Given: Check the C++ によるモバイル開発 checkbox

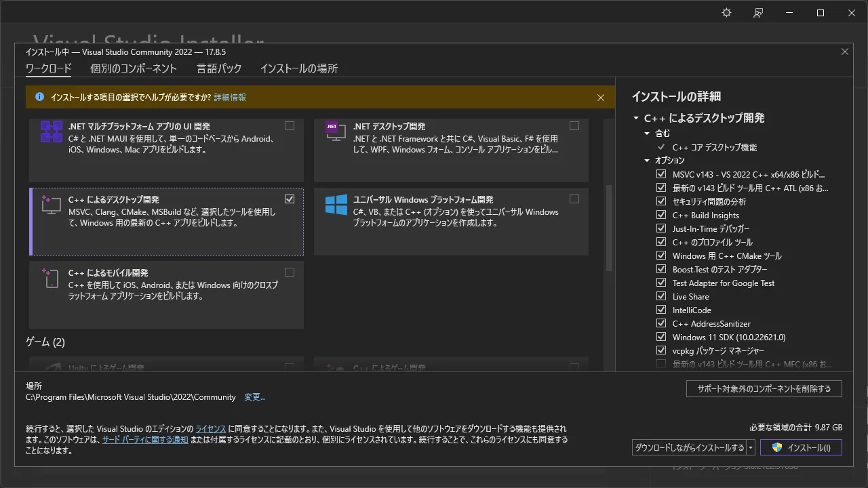Looking at the screenshot, I should (290, 272).
